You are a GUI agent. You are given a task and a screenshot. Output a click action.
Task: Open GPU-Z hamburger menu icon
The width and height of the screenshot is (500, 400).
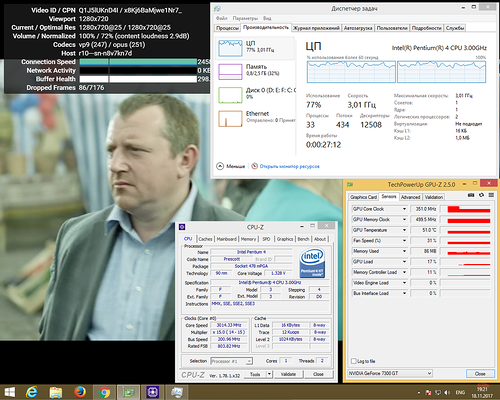point(491,195)
